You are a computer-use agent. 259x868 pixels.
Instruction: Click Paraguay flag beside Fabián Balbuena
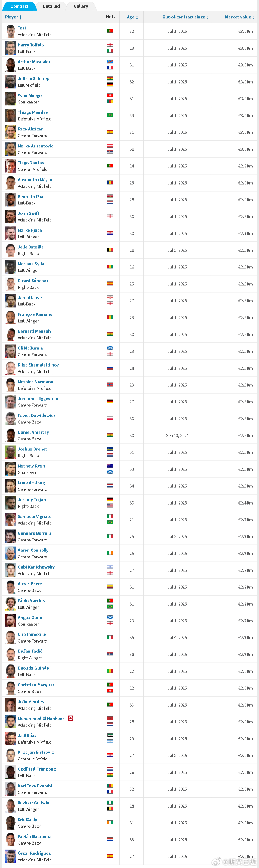click(x=110, y=839)
